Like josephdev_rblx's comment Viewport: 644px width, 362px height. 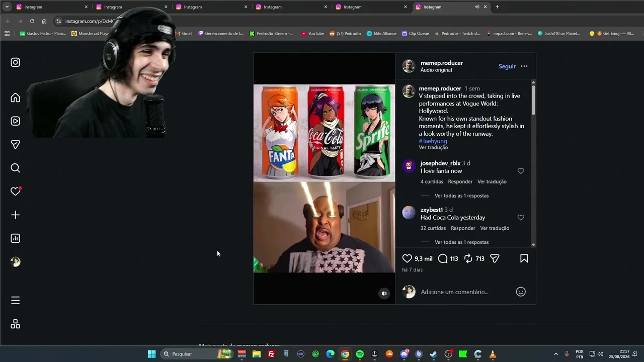[521, 171]
